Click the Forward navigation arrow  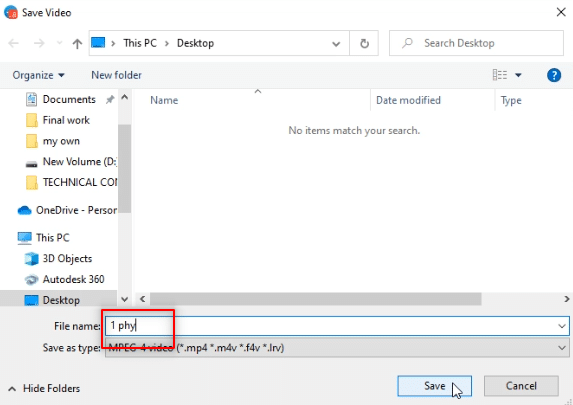(39, 43)
